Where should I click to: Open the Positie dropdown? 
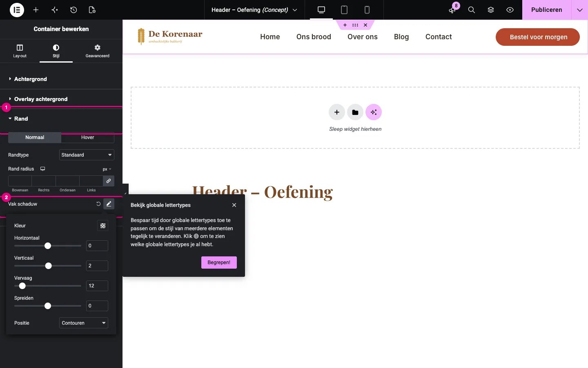(x=84, y=323)
